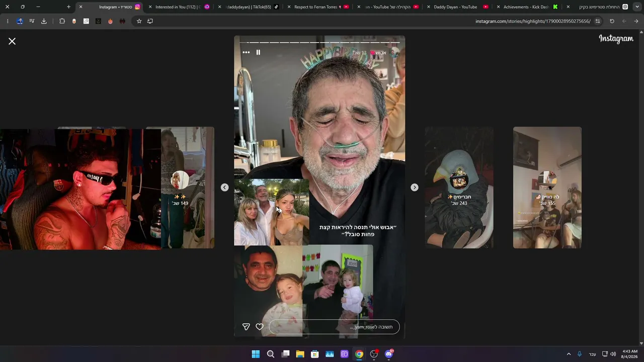
Task: Switch to the Respect to Ferran Torres tab
Action: tap(318, 7)
